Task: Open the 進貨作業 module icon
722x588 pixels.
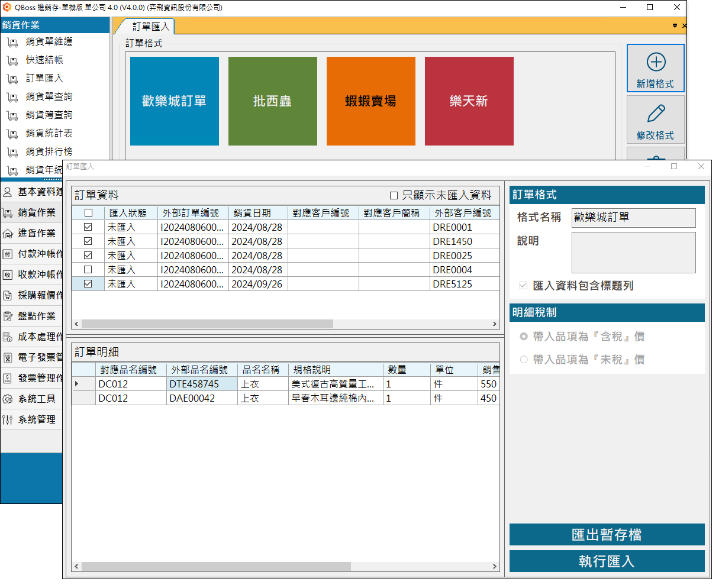Action: [8, 234]
